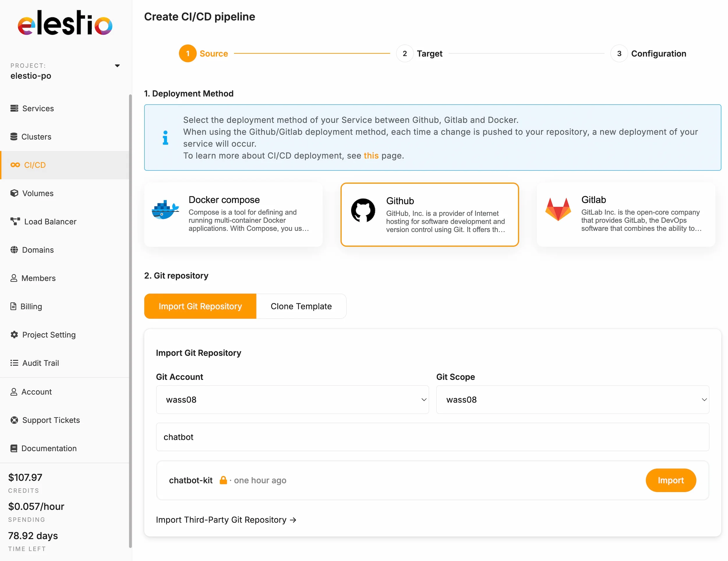Select Gitlab deployment method card
The height and width of the screenshot is (561, 728).
(x=625, y=214)
